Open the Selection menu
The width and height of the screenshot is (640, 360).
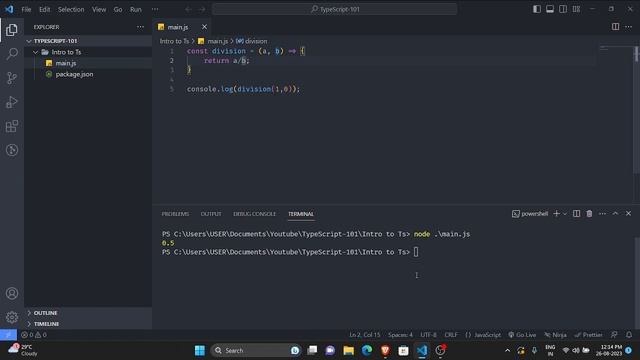(71, 9)
